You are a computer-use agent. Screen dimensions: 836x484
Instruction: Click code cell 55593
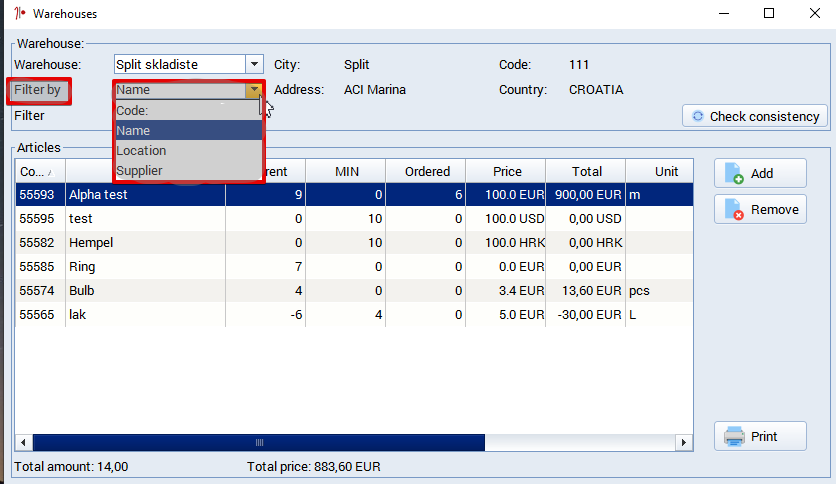click(40, 195)
